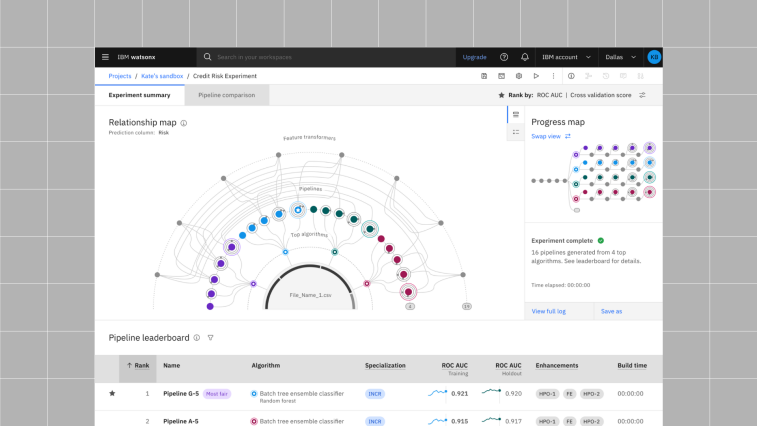Go to Kate's sandbox breadcrumb
Viewport: 757px width, 426px height.
click(x=162, y=76)
